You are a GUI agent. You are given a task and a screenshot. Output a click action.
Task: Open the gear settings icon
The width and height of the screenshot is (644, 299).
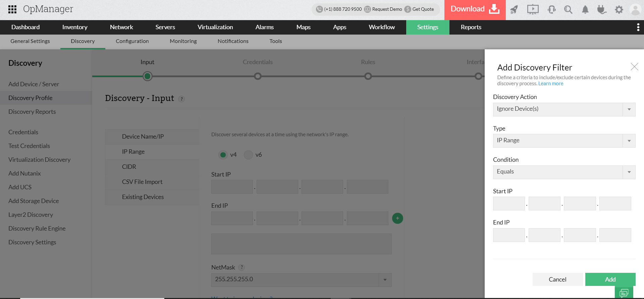pyautogui.click(x=619, y=10)
